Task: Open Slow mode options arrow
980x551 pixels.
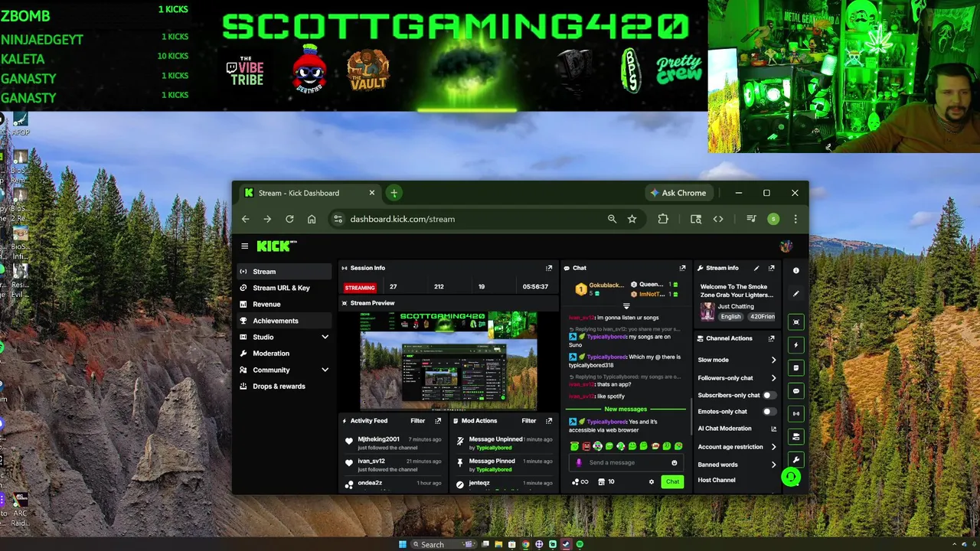Action: pos(773,360)
